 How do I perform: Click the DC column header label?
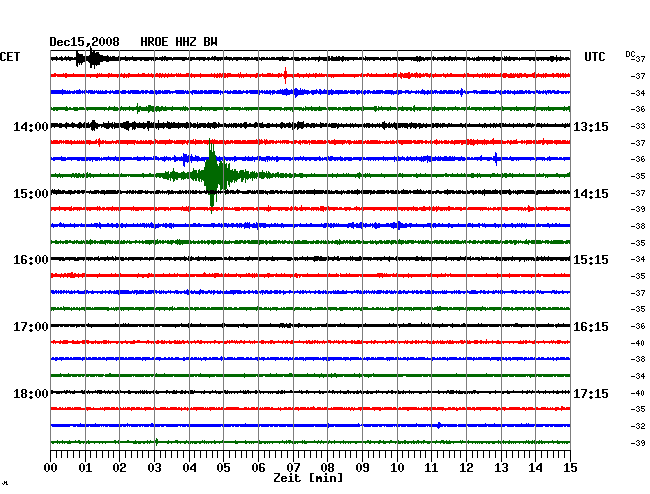(x=630, y=54)
